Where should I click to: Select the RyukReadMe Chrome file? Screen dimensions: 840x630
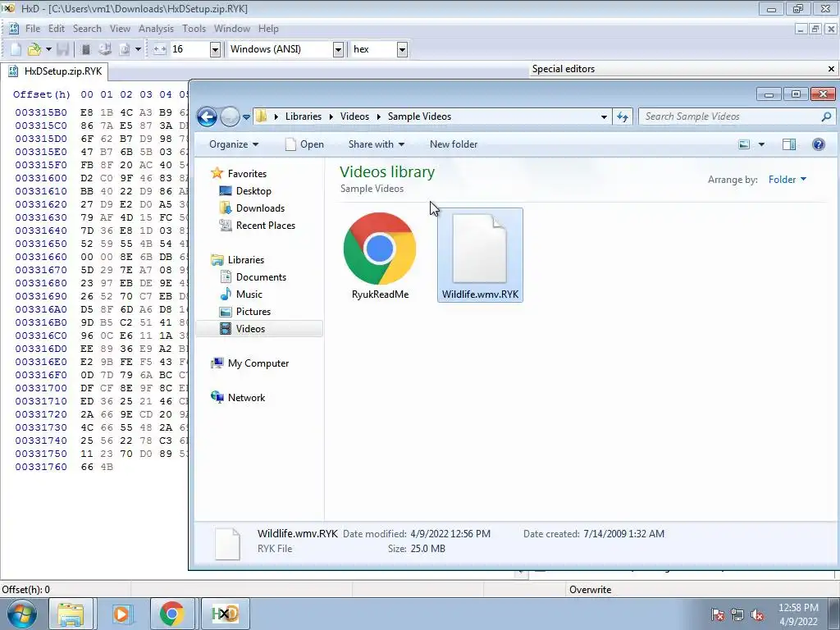coord(380,256)
